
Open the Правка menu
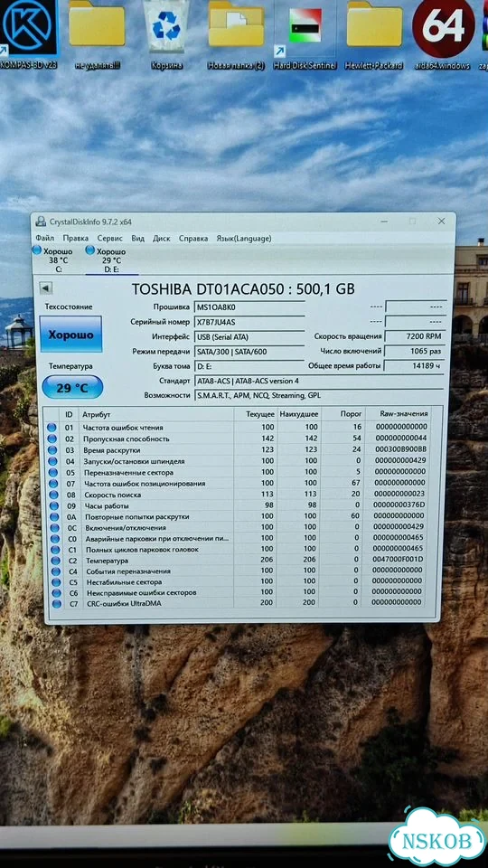click(75, 238)
